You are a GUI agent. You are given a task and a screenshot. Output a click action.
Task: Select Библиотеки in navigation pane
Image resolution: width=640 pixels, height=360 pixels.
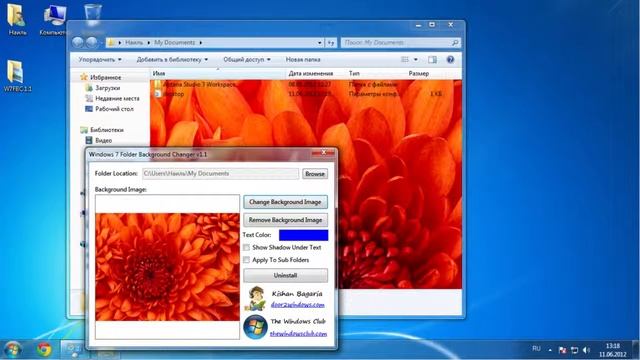(x=107, y=130)
